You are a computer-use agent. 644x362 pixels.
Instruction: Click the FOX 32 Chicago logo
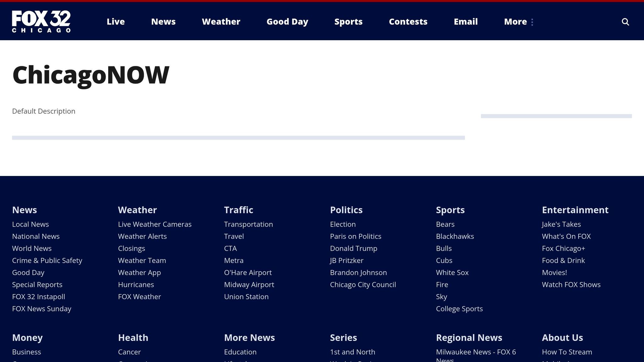pos(41,21)
